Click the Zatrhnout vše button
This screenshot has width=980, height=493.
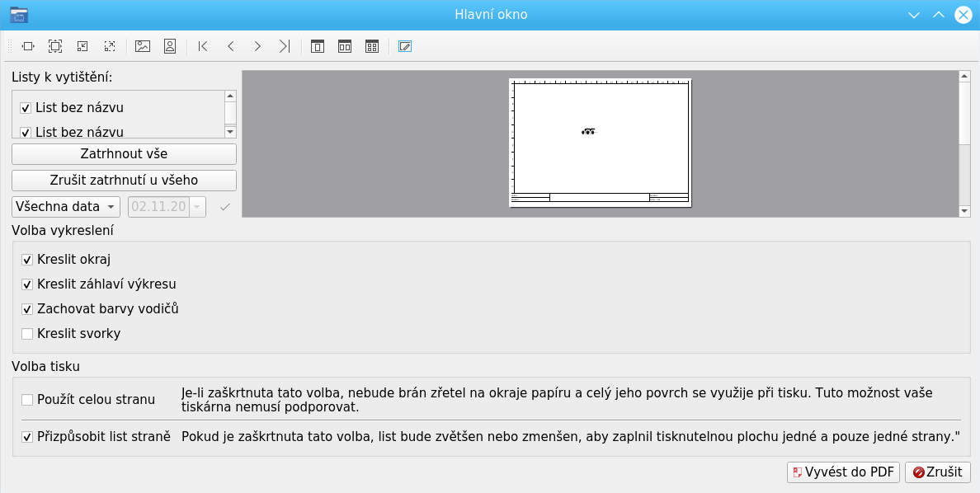[x=124, y=154]
